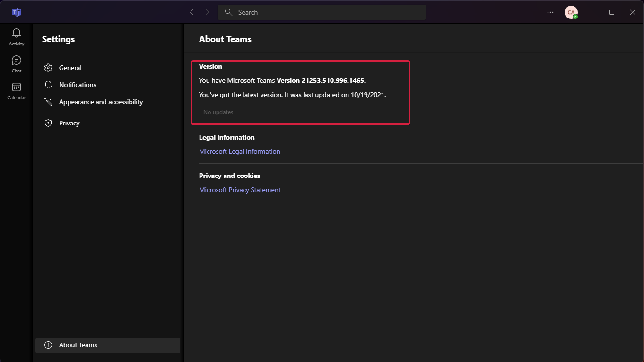
Task: Click the Microsoft Teams logo icon
Action: pos(17,12)
